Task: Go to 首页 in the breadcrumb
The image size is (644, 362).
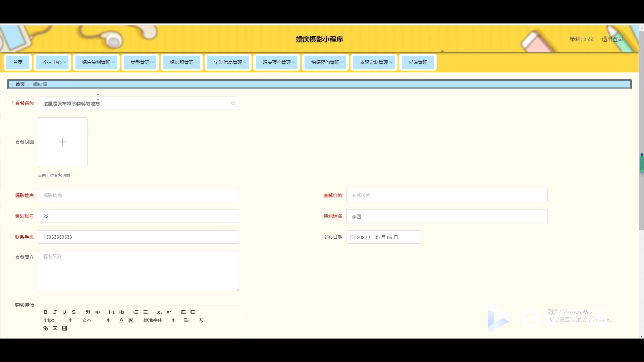Action: click(x=20, y=84)
